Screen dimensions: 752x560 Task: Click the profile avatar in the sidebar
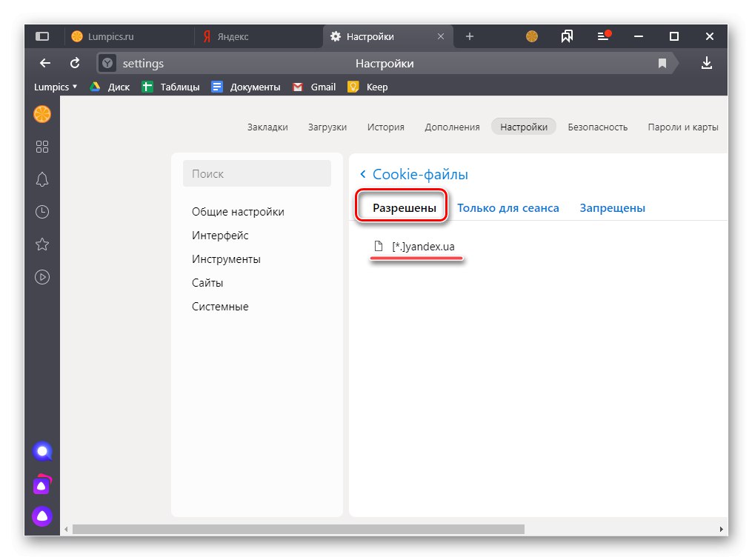42,114
